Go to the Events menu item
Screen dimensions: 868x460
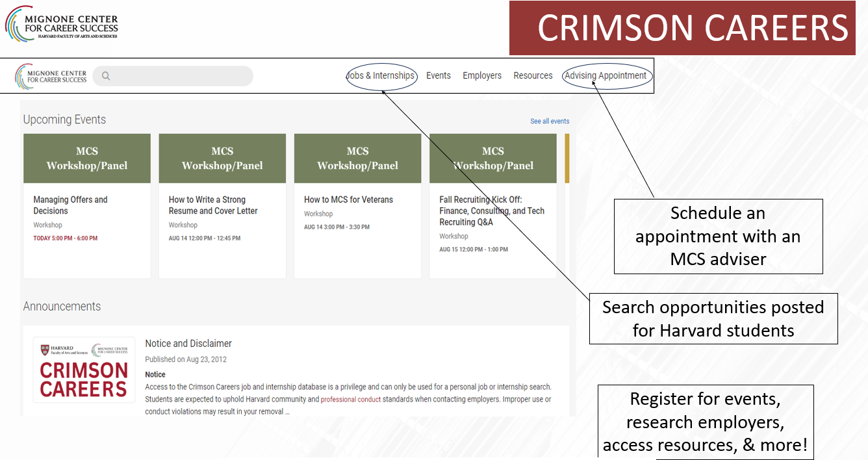point(439,75)
